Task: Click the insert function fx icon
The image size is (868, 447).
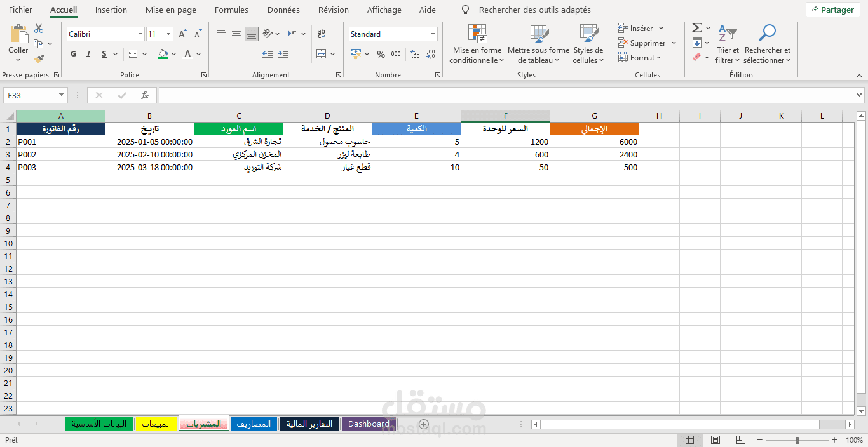Action: coord(145,95)
